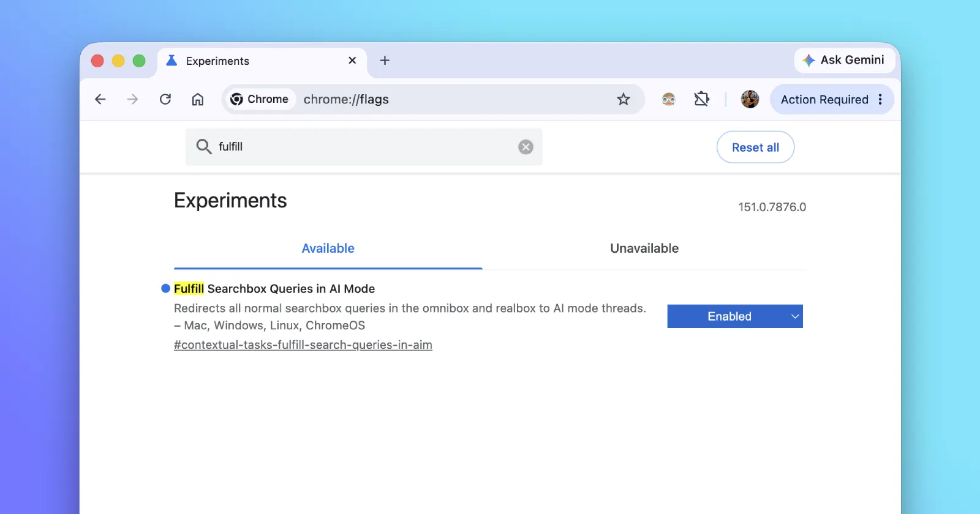Switch to the Unavailable tab
The image size is (980, 514).
pyautogui.click(x=644, y=248)
